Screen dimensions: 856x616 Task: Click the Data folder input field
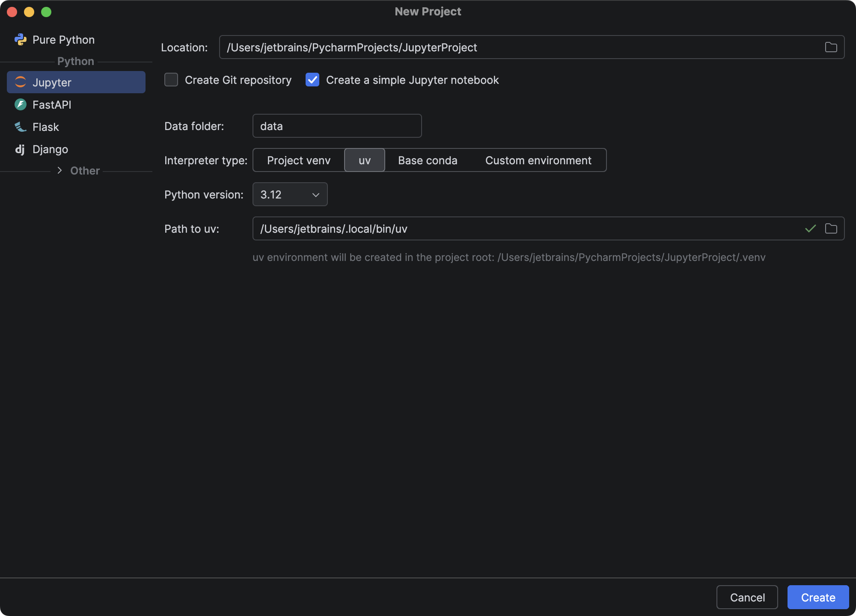[x=337, y=126]
